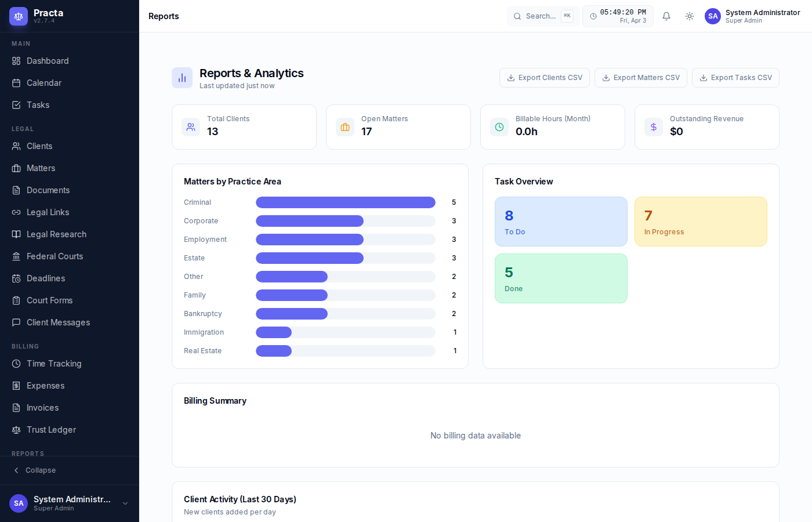Click the SA avatar in the sidebar footer

click(x=19, y=503)
